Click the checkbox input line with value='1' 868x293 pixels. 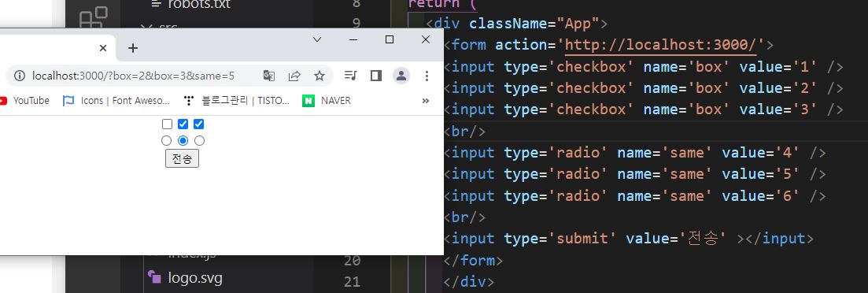tap(643, 67)
